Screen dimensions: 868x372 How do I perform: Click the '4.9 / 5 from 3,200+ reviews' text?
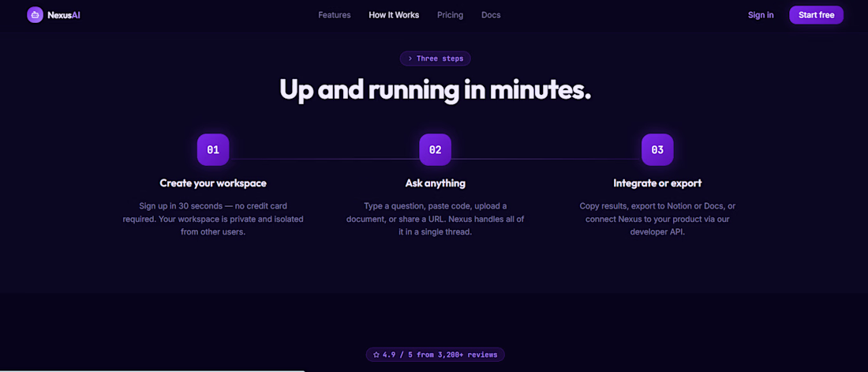(x=440, y=355)
